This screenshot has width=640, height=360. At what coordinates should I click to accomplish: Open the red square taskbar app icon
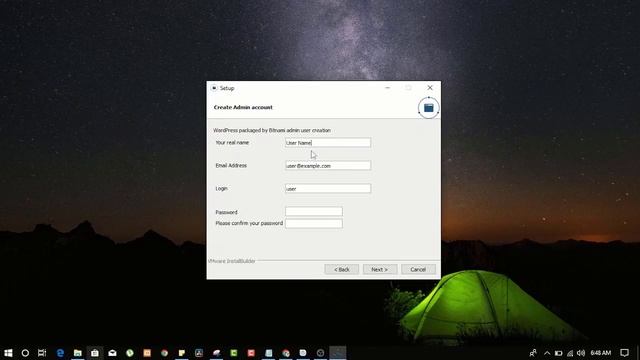tap(251, 353)
